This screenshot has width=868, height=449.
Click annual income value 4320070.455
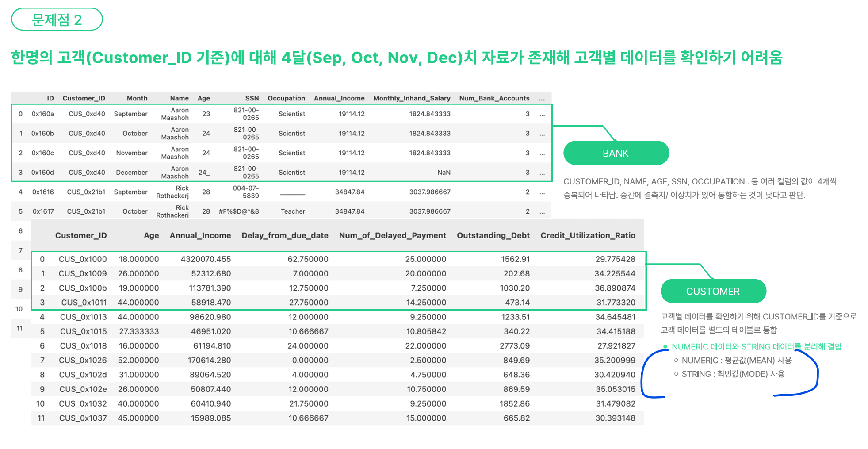[x=206, y=259]
